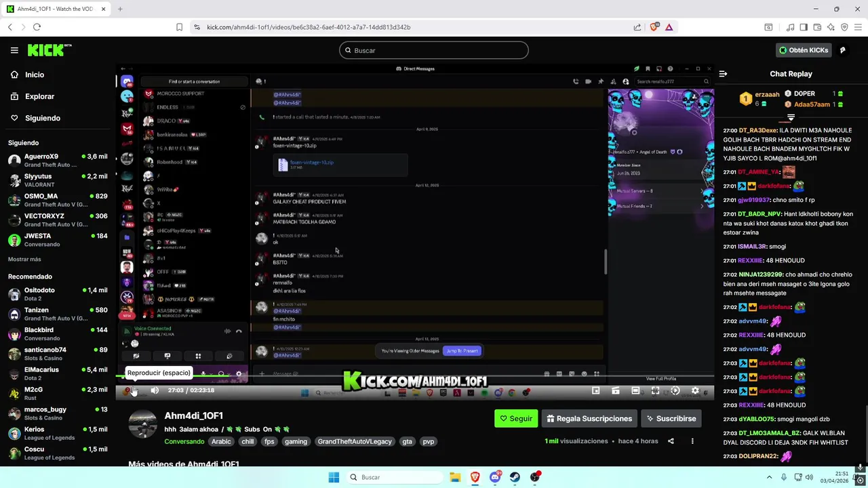Play the VOD with the play button

tap(132, 390)
